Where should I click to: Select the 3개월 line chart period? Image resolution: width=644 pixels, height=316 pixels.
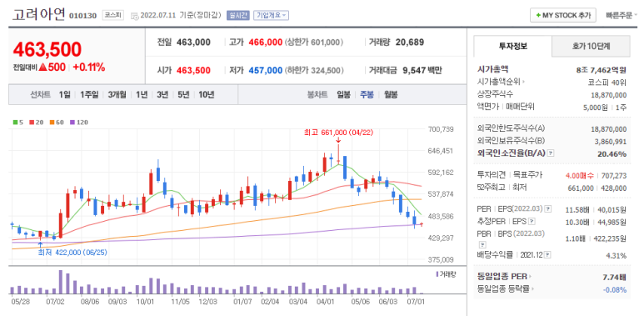(117, 94)
